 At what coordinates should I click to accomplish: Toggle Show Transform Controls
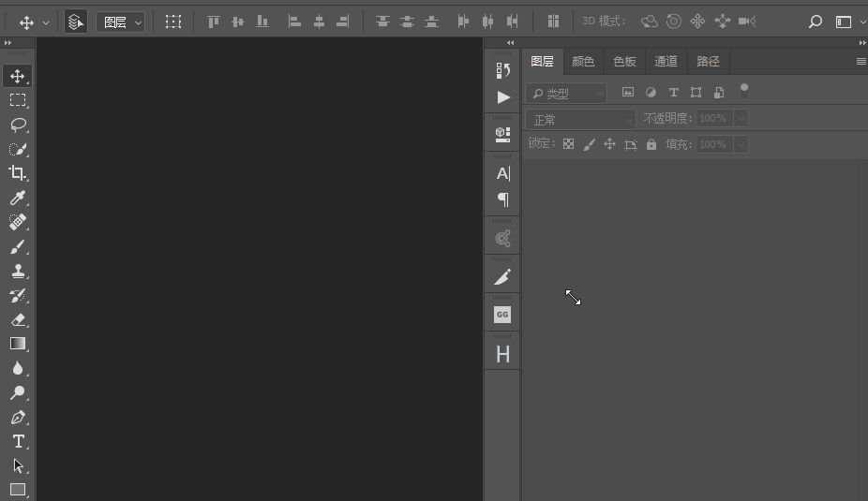point(173,22)
